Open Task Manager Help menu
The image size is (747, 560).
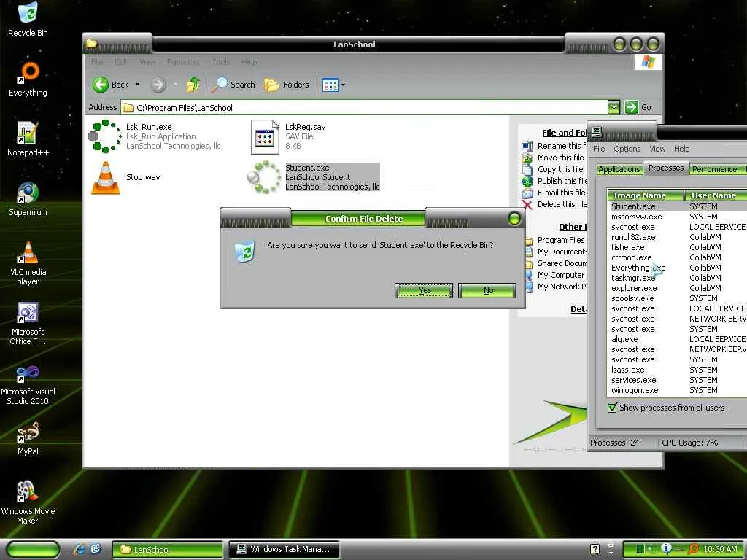click(x=682, y=149)
